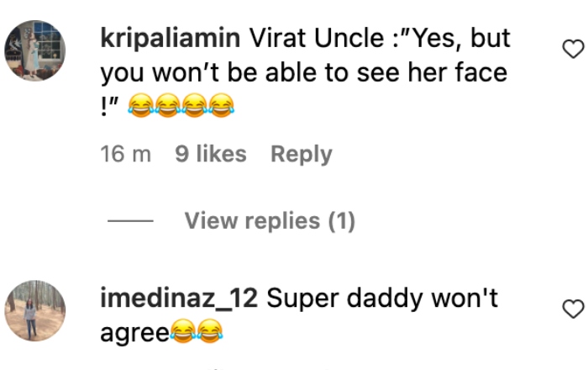Show who liked via 9 likes
Screen dimensions: 588x370
pos(210,154)
